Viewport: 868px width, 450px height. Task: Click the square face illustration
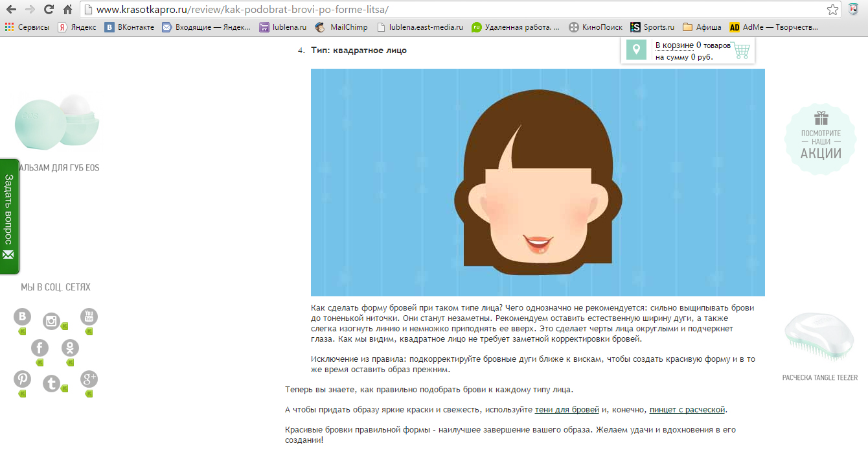point(538,182)
